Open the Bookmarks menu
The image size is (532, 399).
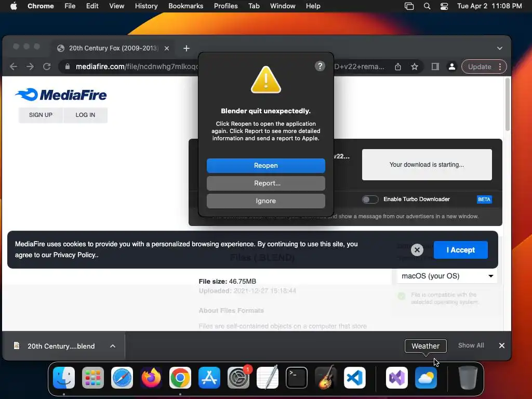(x=186, y=6)
